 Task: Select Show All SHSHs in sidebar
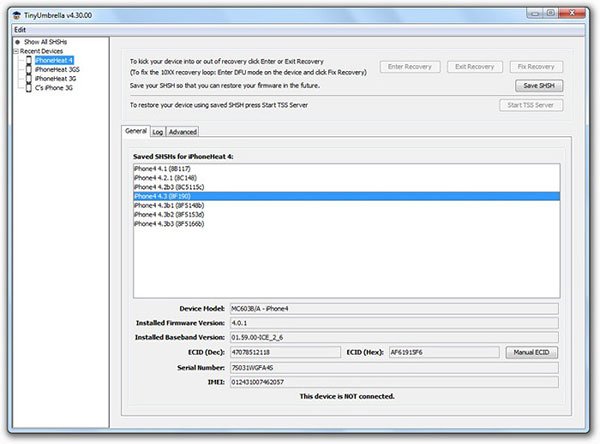pos(43,42)
